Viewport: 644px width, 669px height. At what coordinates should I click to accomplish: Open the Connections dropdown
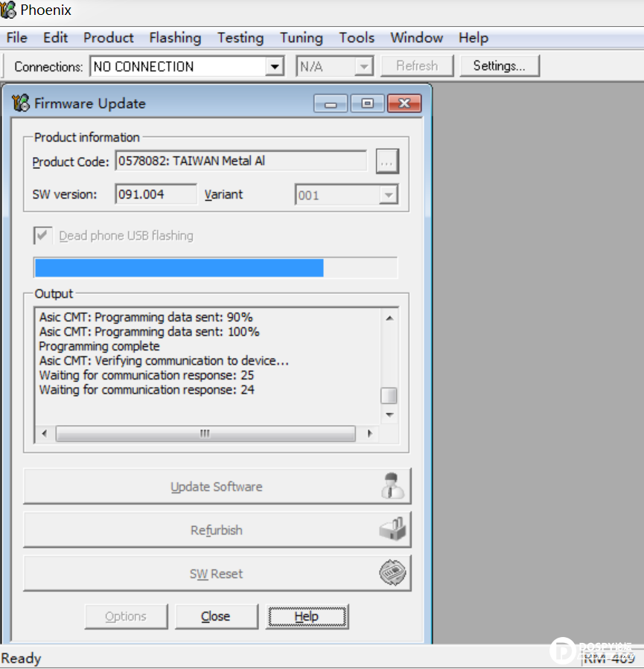[x=275, y=66]
